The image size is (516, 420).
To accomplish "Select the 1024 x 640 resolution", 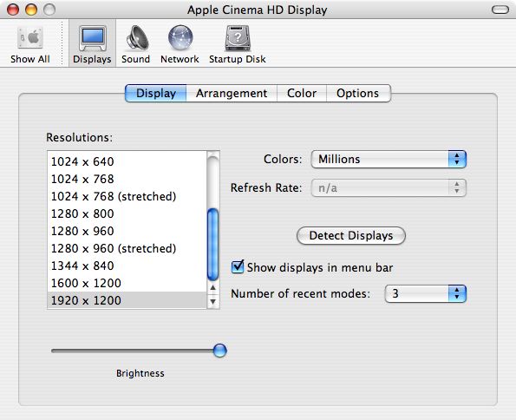I will coord(127,161).
